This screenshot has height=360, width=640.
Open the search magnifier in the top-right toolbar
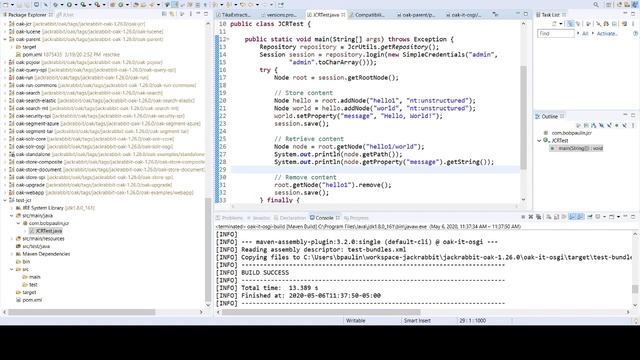[x=596, y=4]
